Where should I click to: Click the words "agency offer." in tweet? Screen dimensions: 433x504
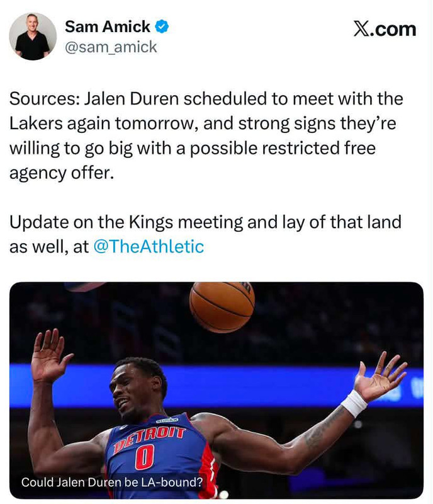(62, 173)
